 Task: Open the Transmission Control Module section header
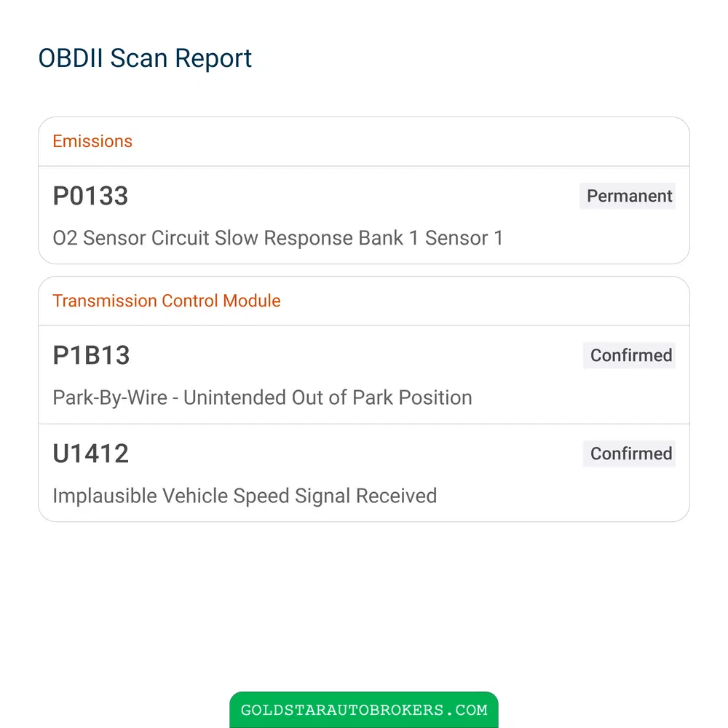coord(167,301)
